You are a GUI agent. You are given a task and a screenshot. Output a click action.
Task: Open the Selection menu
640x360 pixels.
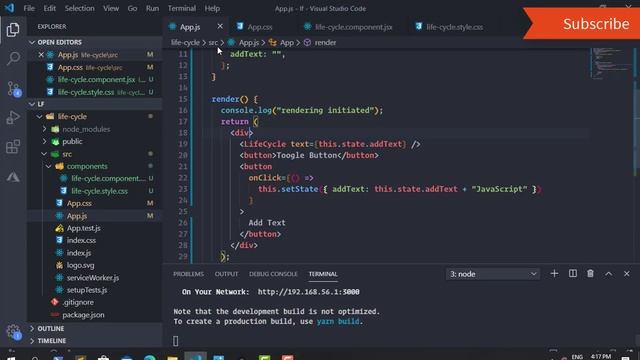point(79,8)
